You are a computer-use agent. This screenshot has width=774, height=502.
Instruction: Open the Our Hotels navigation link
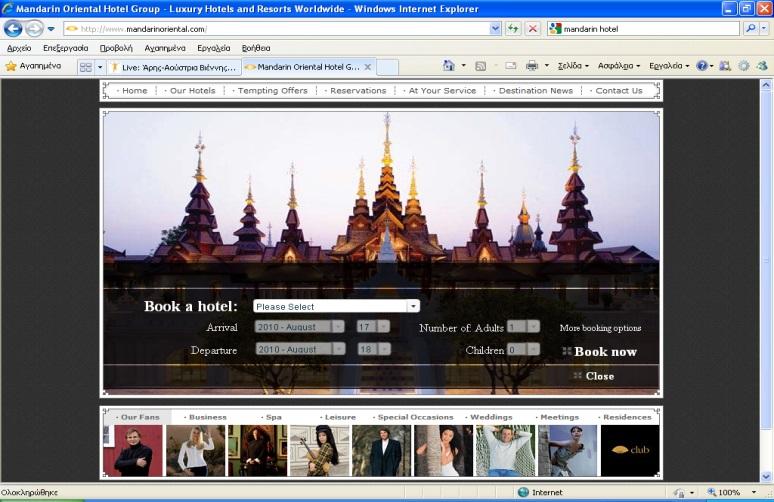193,91
